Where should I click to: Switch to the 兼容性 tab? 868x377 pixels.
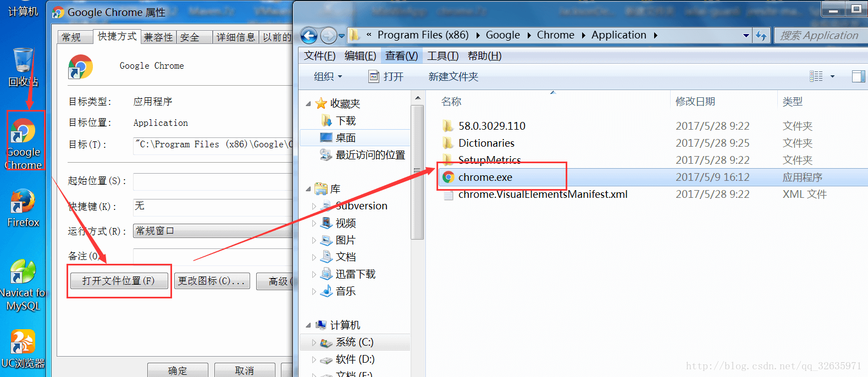158,37
